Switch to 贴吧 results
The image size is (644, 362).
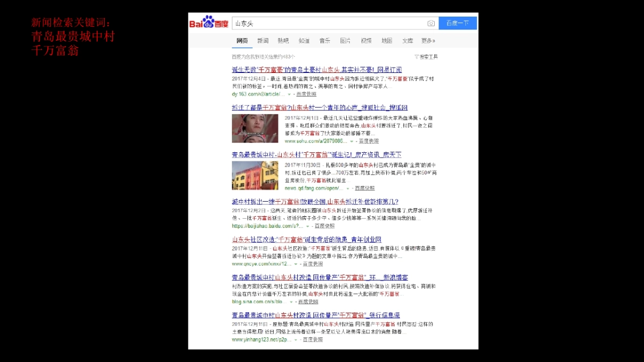(283, 40)
